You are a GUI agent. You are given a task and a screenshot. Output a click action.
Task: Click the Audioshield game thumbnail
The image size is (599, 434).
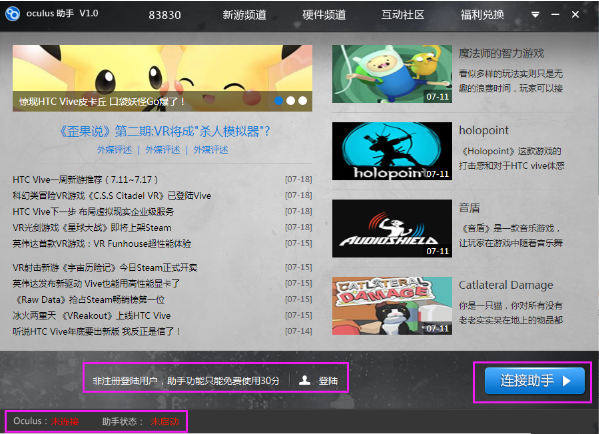click(x=392, y=228)
